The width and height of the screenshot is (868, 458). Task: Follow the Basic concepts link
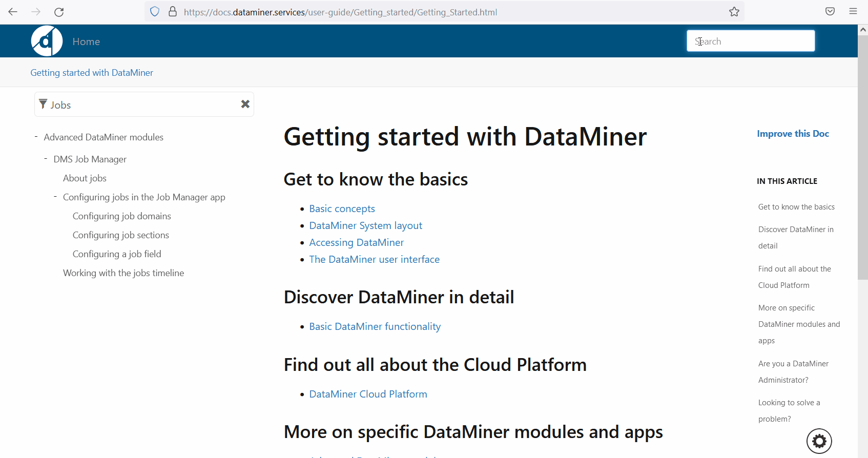coord(342,209)
